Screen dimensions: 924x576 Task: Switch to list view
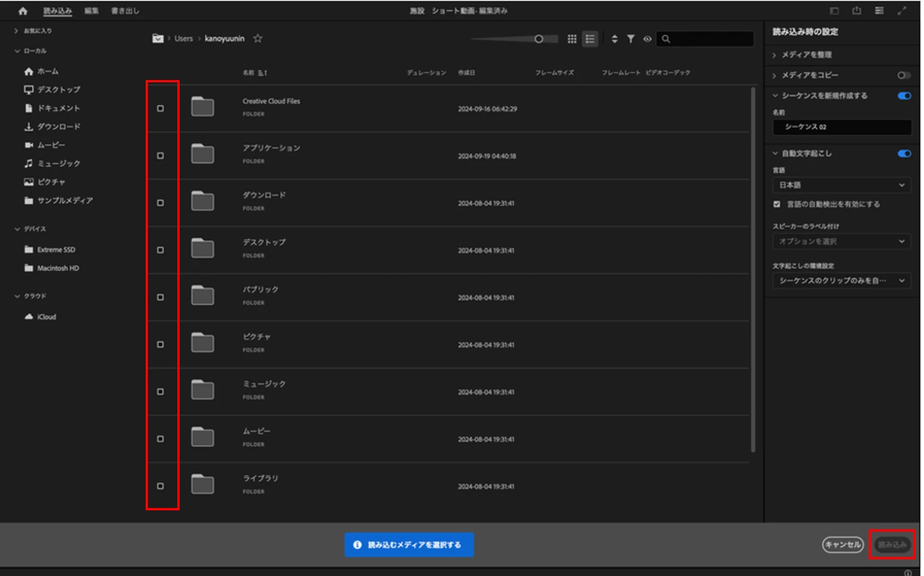pyautogui.click(x=591, y=39)
